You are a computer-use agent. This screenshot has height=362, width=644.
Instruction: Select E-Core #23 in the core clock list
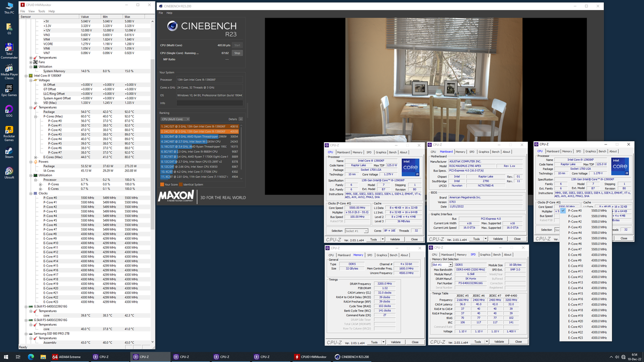click(586, 338)
